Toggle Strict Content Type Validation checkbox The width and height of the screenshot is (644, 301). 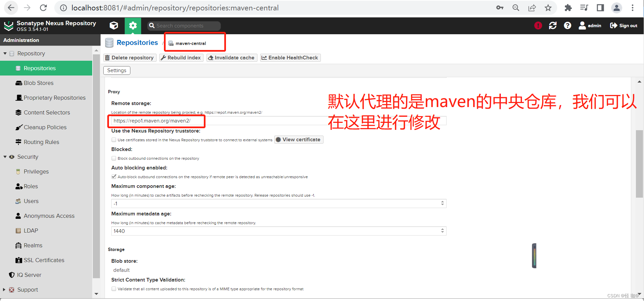pos(114,289)
